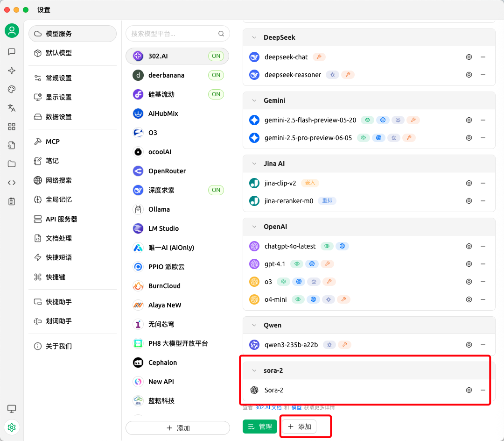Click the green 管理 button
This screenshot has width=504, height=441.
pos(259,426)
